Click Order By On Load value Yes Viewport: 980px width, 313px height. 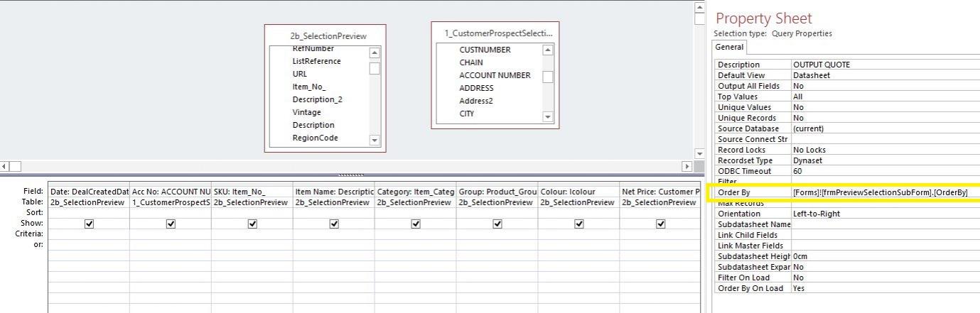pos(885,288)
